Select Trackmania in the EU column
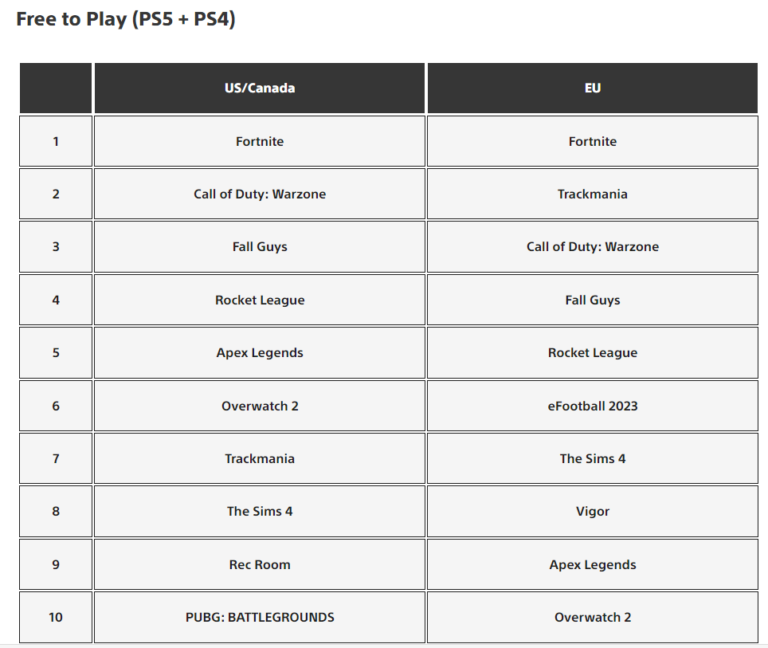This screenshot has width=768, height=648. click(x=592, y=194)
